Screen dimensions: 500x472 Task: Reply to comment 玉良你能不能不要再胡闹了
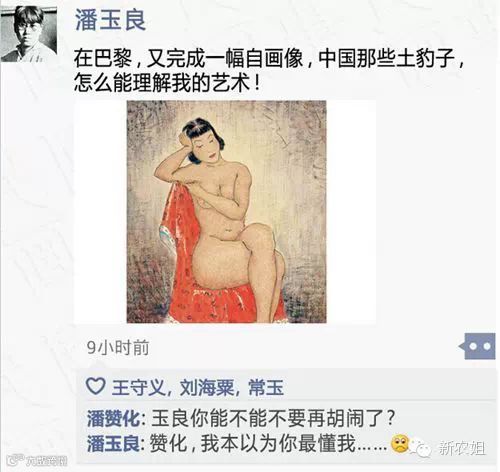tap(273, 418)
